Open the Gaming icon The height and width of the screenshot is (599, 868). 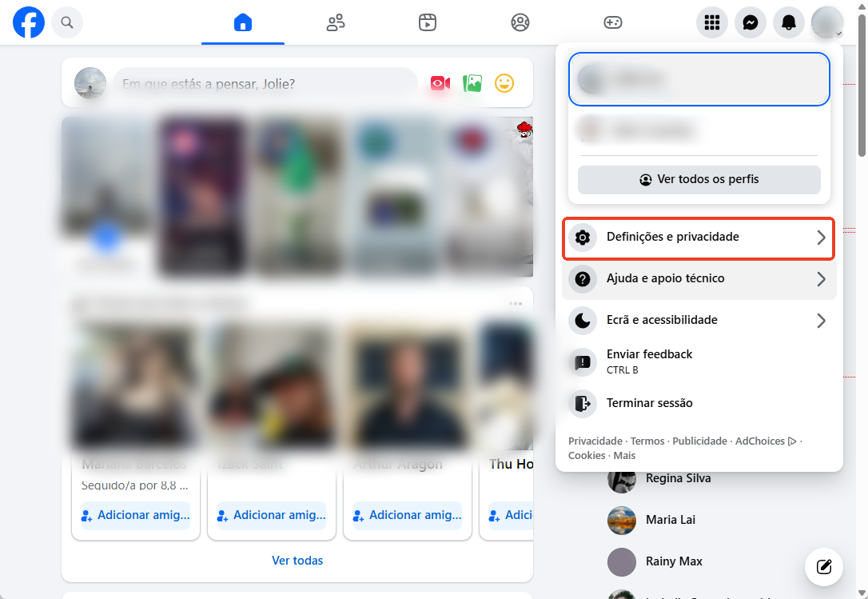[613, 22]
